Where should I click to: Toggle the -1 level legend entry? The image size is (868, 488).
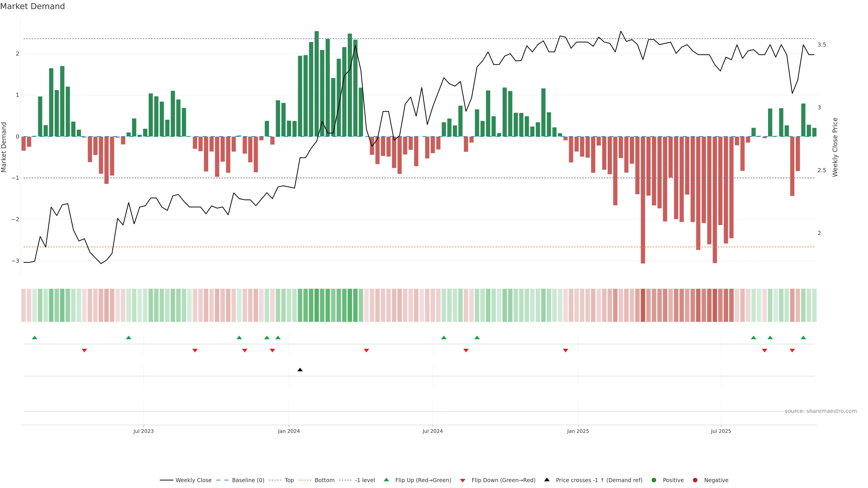365,480
